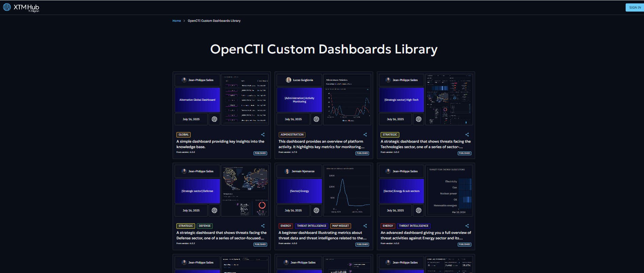Click STRATEGIC tag on Defense card
Screen dimensions: 644x273
click(x=186, y=226)
